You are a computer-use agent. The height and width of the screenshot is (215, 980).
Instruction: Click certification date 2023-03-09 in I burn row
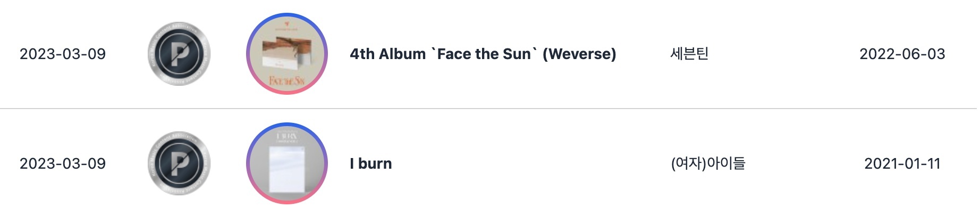pos(63,163)
